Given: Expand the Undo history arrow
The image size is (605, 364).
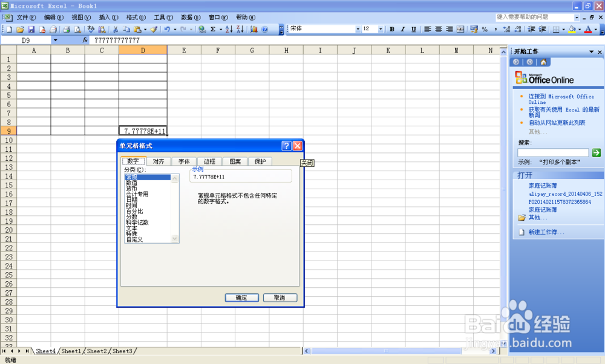Looking at the screenshot, I should coord(175,29).
